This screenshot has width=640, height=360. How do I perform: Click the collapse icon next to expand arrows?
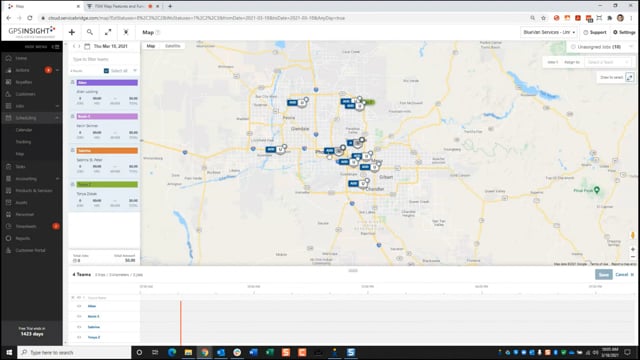point(126,32)
